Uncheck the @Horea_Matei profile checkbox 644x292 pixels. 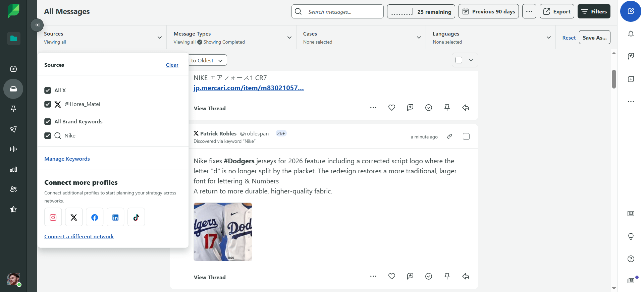(x=48, y=104)
